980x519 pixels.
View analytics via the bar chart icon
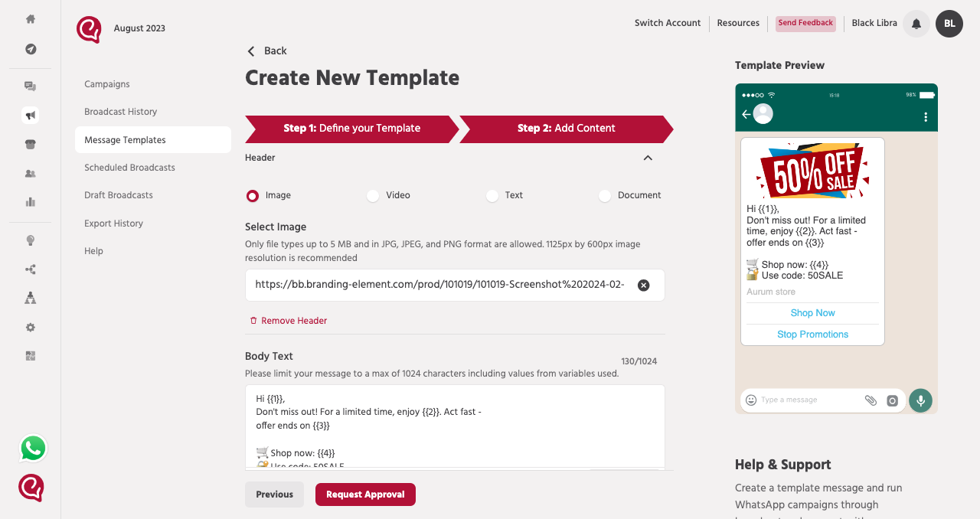click(30, 201)
